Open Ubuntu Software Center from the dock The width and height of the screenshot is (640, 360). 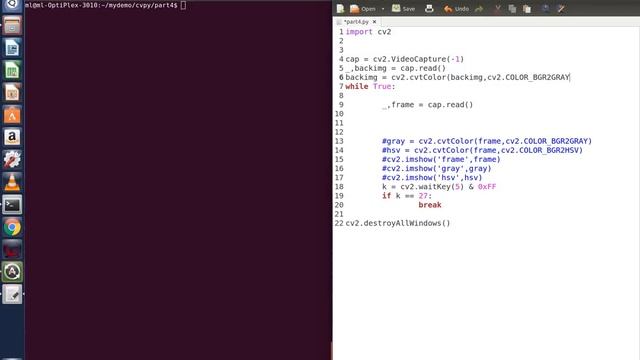click(x=12, y=115)
